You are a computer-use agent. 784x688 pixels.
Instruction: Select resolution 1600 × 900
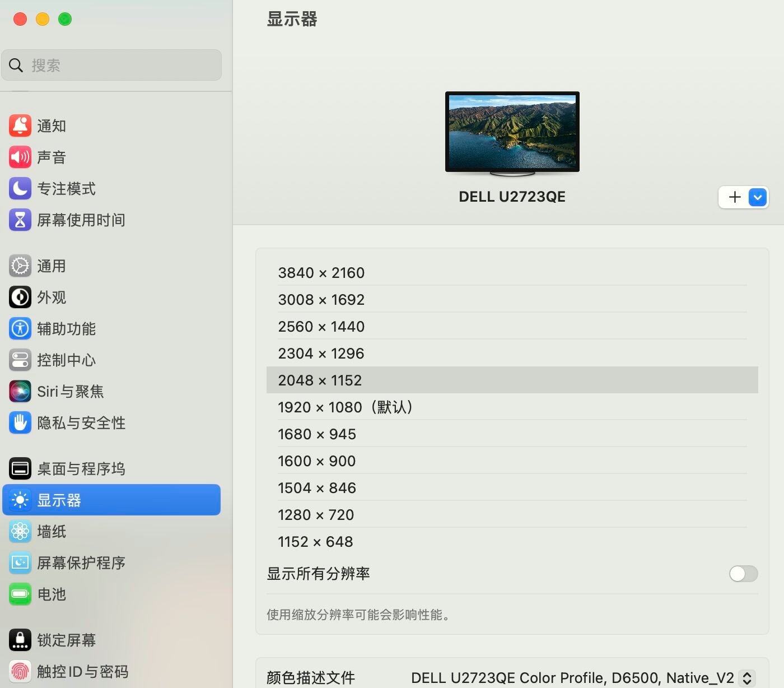coord(512,461)
